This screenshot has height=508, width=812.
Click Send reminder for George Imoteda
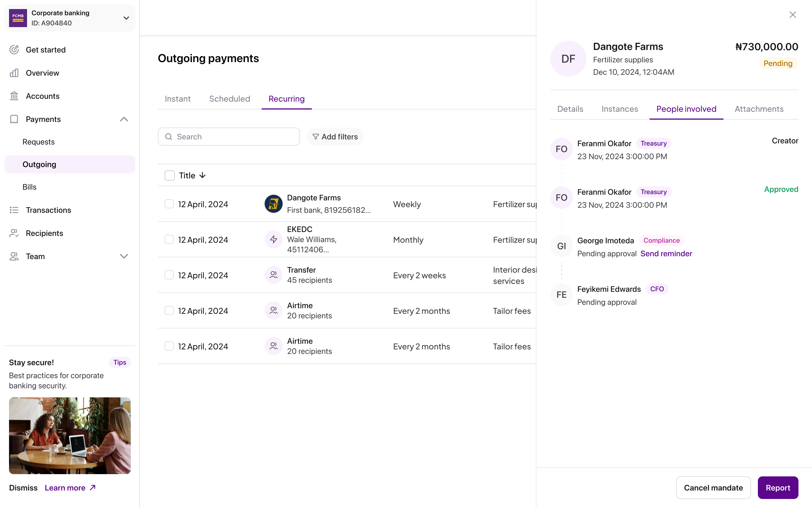[x=666, y=254]
